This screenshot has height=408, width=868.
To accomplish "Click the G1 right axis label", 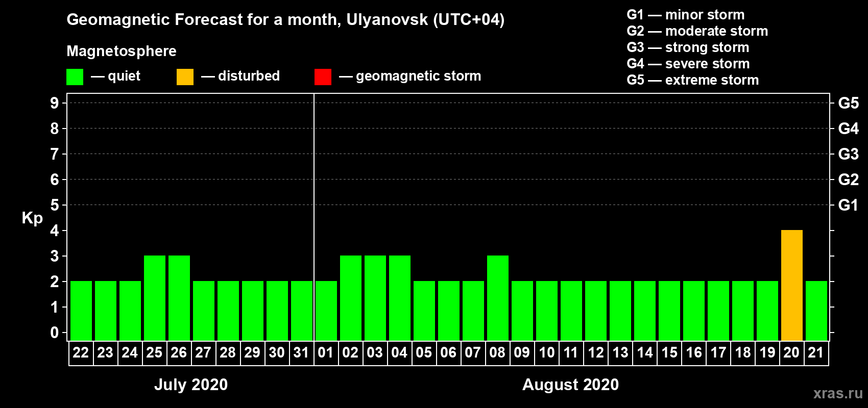I will 849,205.
